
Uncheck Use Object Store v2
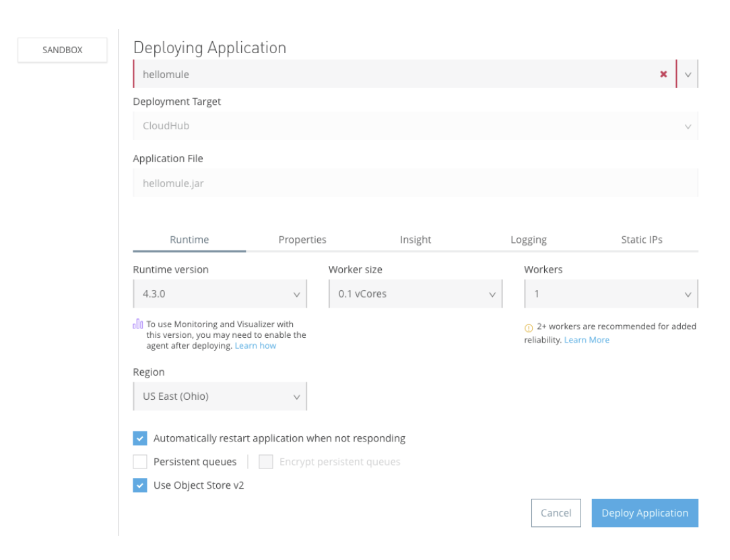pyautogui.click(x=140, y=485)
